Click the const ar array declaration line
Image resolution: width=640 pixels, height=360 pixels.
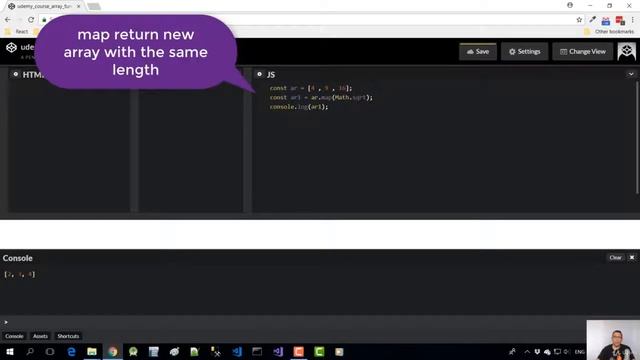click(x=311, y=88)
